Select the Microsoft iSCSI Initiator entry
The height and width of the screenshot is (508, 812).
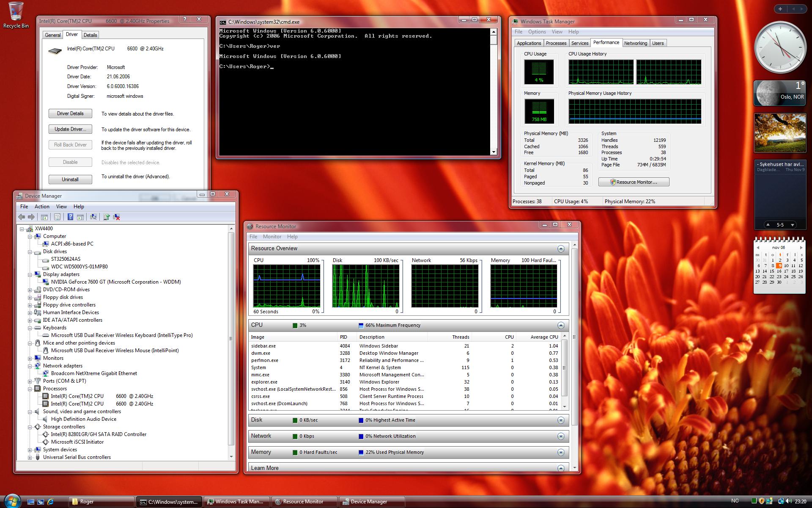point(77,442)
